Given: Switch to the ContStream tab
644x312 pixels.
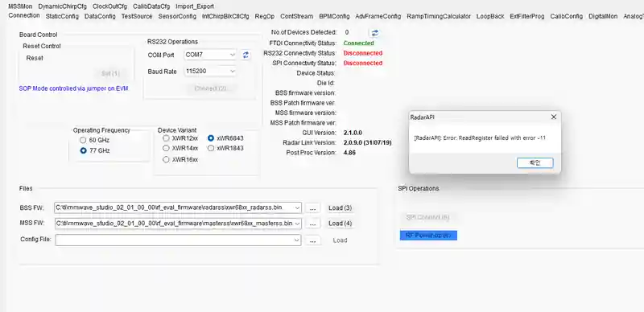Looking at the screenshot, I should point(296,16).
